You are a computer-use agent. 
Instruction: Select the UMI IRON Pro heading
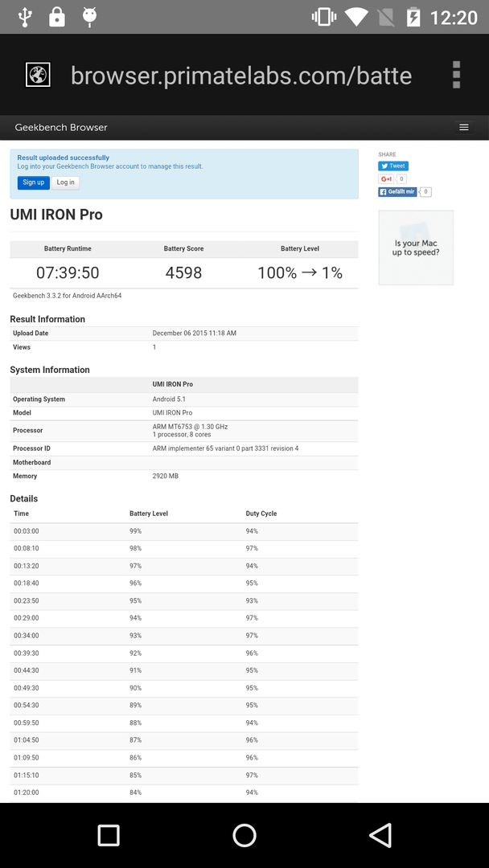(x=56, y=215)
